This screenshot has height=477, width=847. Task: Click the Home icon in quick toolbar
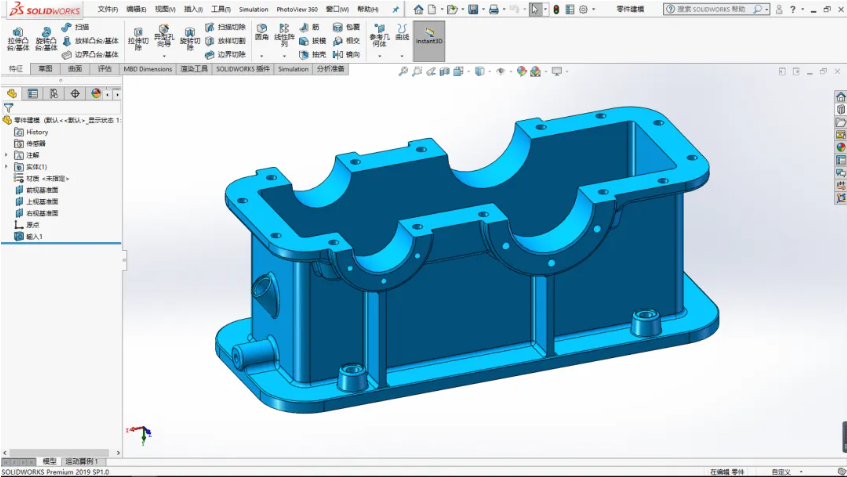click(419, 9)
